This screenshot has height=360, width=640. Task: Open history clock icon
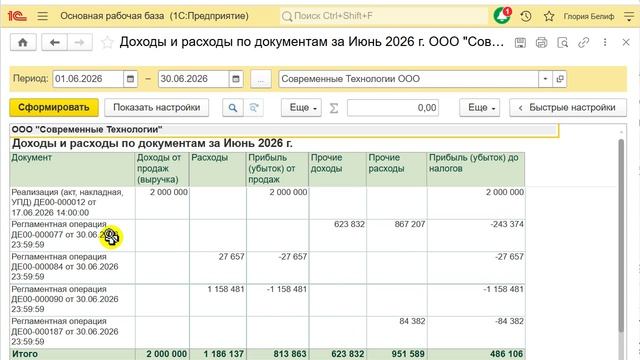click(x=526, y=16)
